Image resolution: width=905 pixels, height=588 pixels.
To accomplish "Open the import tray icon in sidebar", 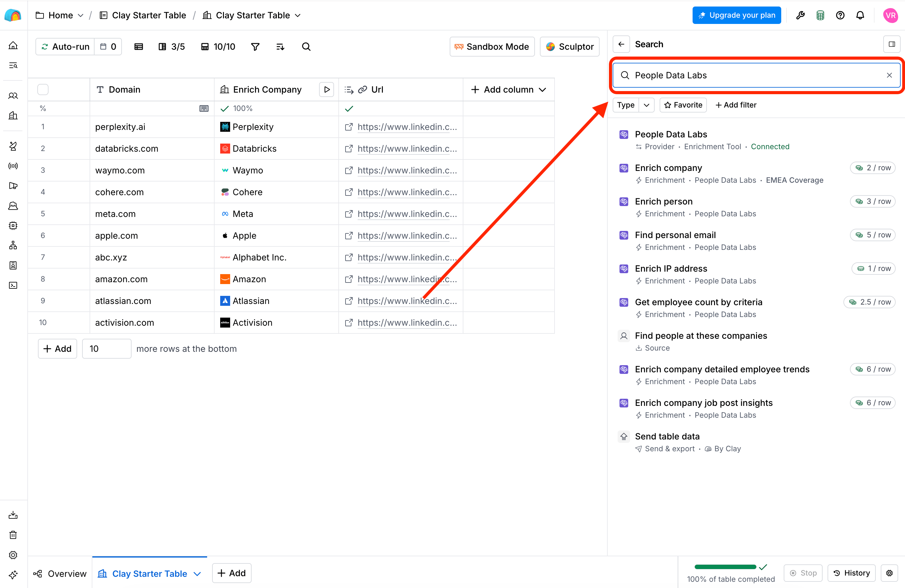I will tap(13, 515).
